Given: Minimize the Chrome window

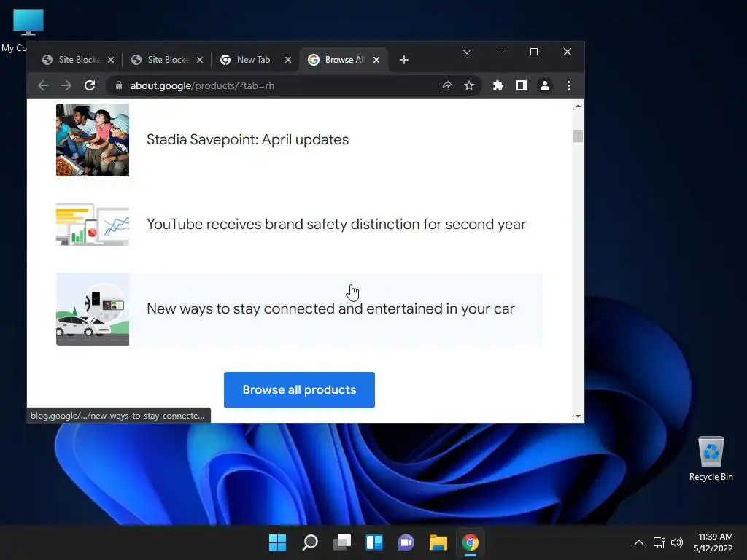Looking at the screenshot, I should (500, 52).
